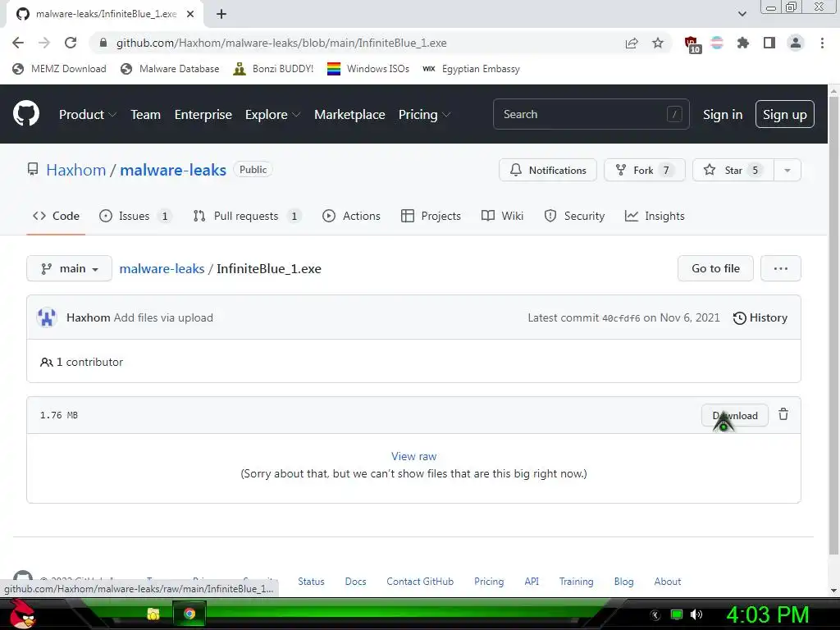Expand the Explore dropdown

coord(272,114)
